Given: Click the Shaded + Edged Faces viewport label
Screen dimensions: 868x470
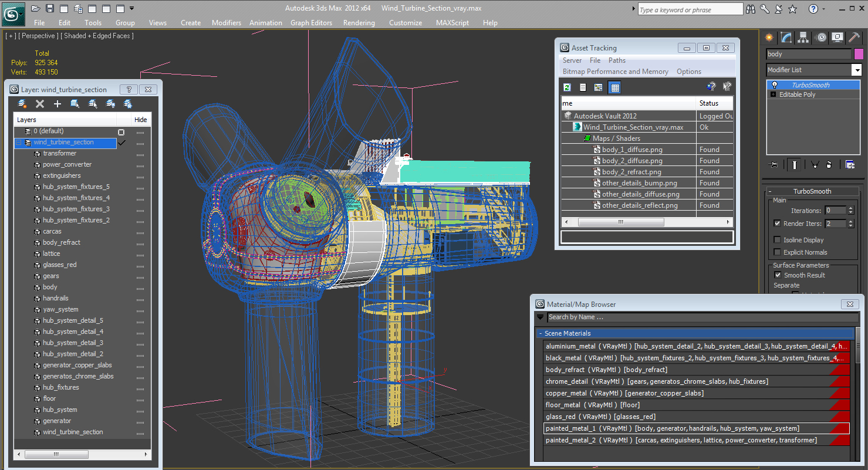Looking at the screenshot, I should click(97, 36).
